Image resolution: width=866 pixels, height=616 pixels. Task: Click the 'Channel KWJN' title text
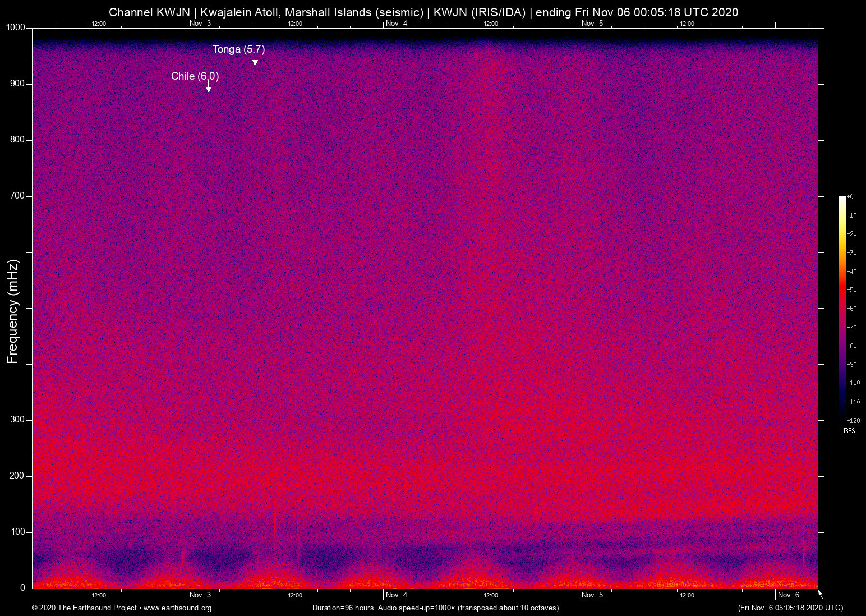click(x=149, y=12)
